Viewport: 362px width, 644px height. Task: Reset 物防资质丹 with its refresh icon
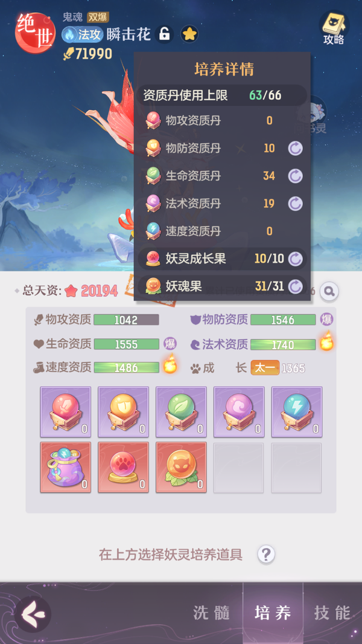click(x=295, y=148)
